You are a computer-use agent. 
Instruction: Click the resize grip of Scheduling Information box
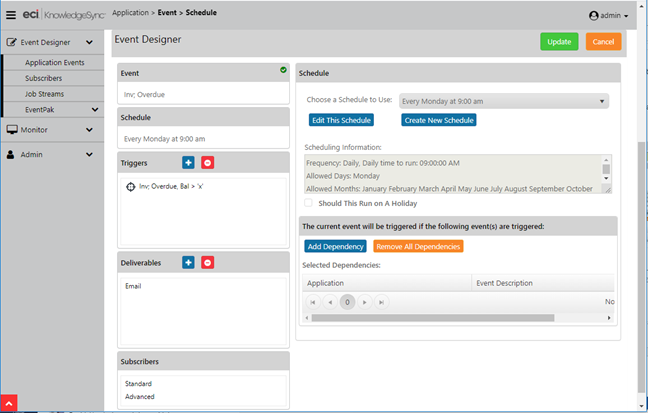point(608,190)
